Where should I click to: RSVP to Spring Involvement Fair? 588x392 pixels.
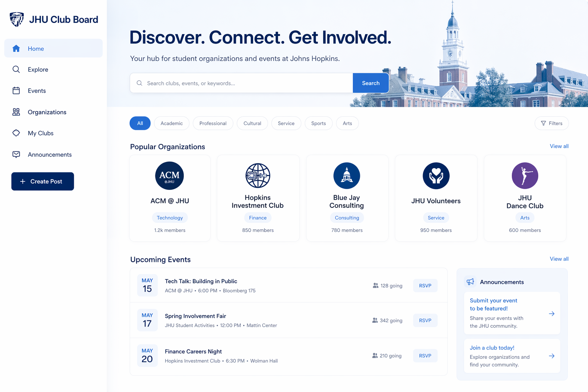click(425, 320)
